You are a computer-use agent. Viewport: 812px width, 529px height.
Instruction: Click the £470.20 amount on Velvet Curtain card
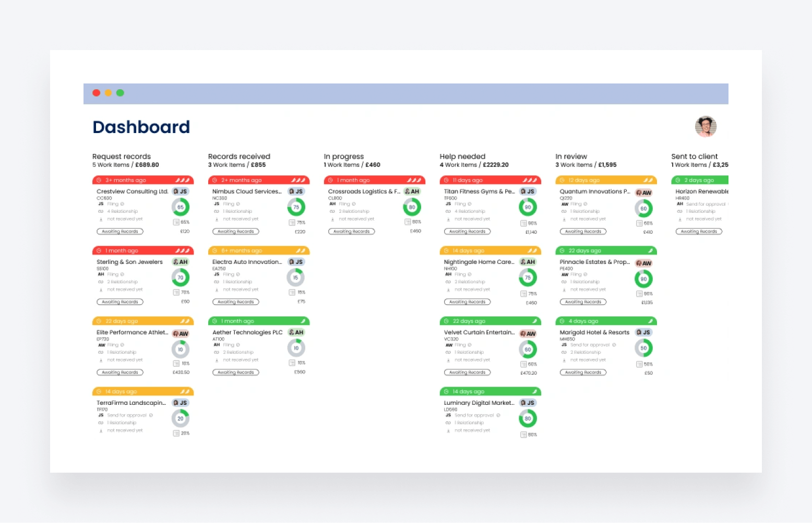coord(529,373)
